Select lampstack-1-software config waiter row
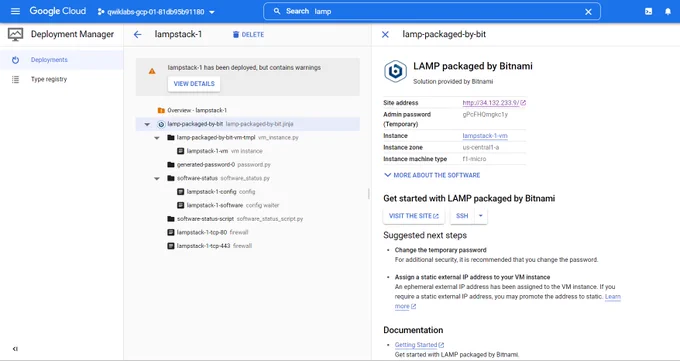Viewport: 680px width, 361px height. 248,205
